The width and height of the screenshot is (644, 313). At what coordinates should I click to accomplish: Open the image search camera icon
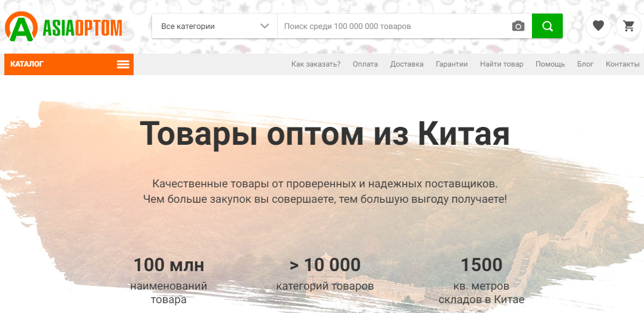518,26
